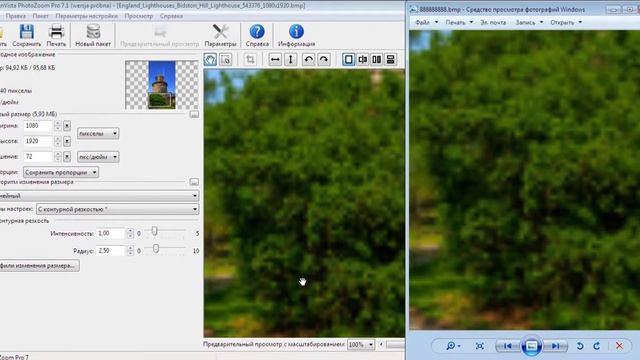Click the height field showing 1920
Image resolution: width=640 pixels, height=360 pixels.
pos(38,141)
